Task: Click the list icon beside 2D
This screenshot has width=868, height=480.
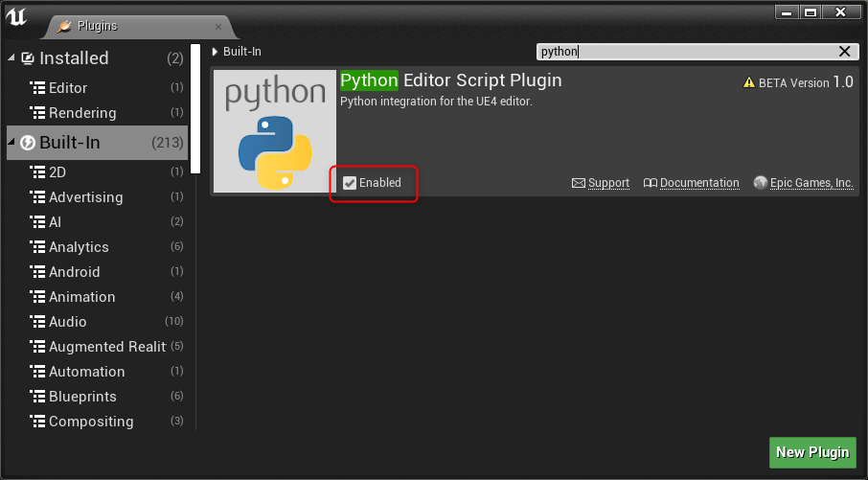Action: [37, 172]
